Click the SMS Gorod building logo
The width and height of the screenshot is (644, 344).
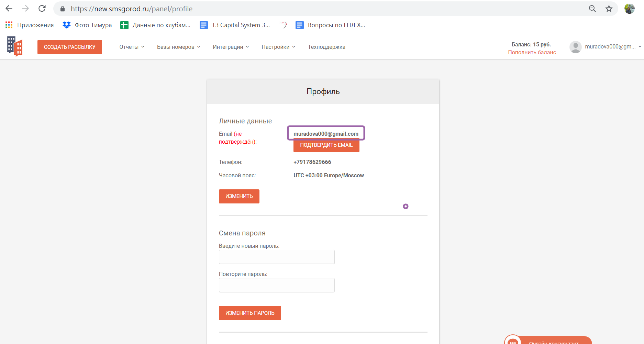coord(15,46)
